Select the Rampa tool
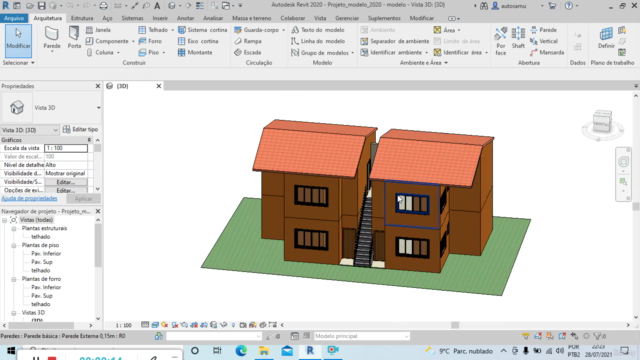This screenshot has height=360, width=640. (248, 41)
